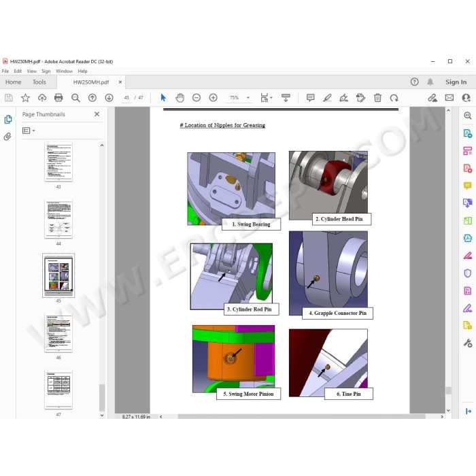Rotate page with circular arrow icon
The image size is (476, 476).
click(x=394, y=98)
